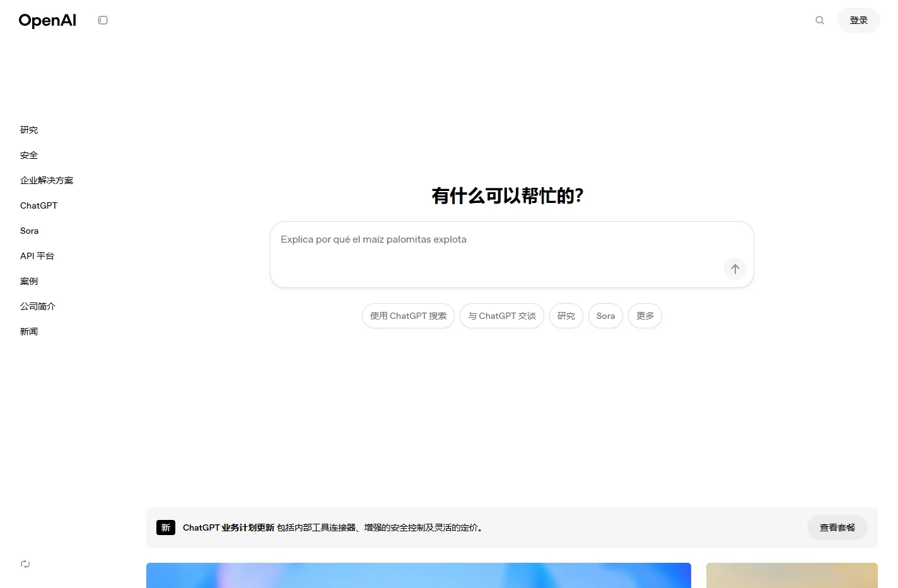Open 新闻 in the sidebar

[29, 331]
